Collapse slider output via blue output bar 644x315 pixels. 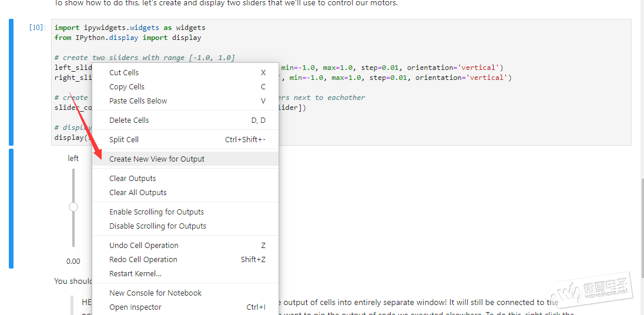click(x=11, y=209)
